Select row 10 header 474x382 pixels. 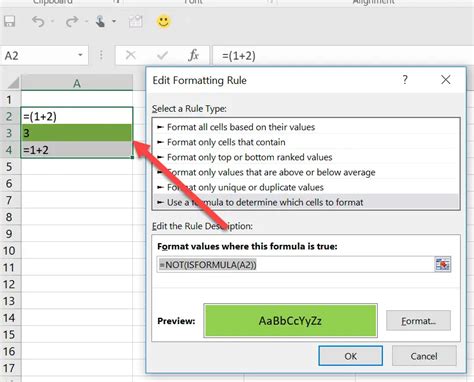(x=10, y=251)
